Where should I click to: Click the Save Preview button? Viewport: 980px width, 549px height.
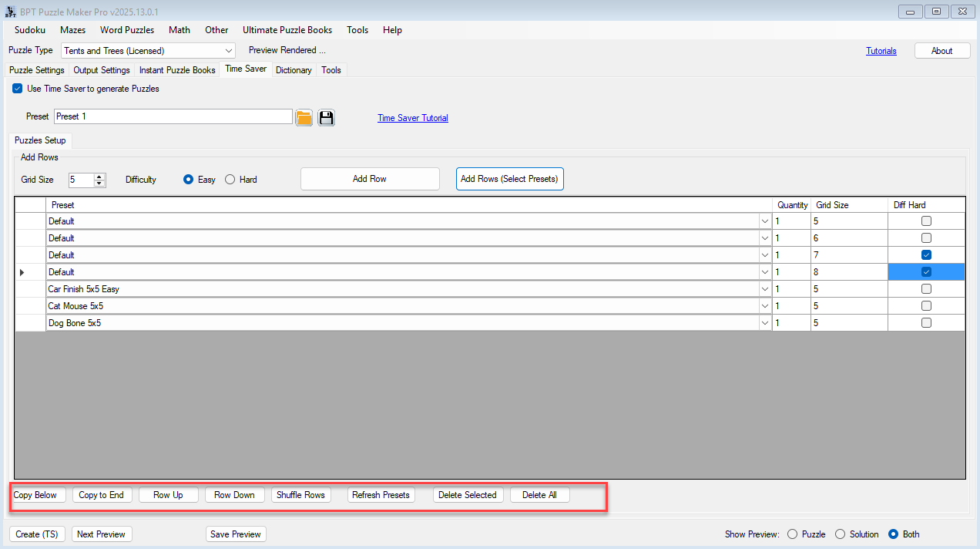[x=236, y=534]
